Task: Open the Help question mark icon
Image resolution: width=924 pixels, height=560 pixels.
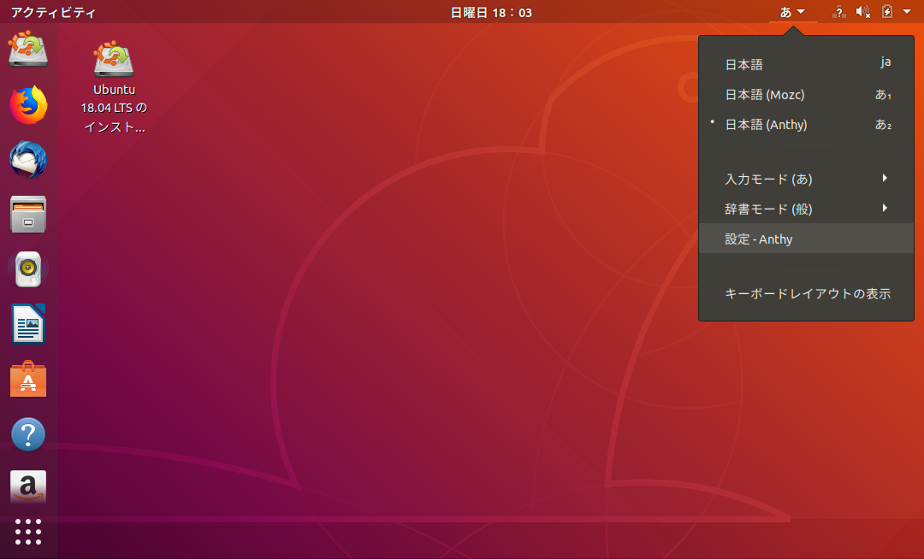Action: [28, 434]
